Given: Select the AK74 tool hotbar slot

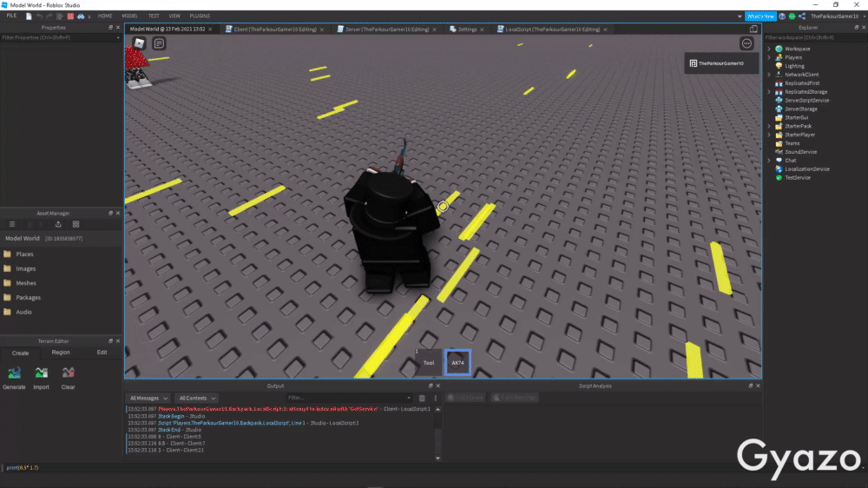Looking at the screenshot, I should point(457,363).
